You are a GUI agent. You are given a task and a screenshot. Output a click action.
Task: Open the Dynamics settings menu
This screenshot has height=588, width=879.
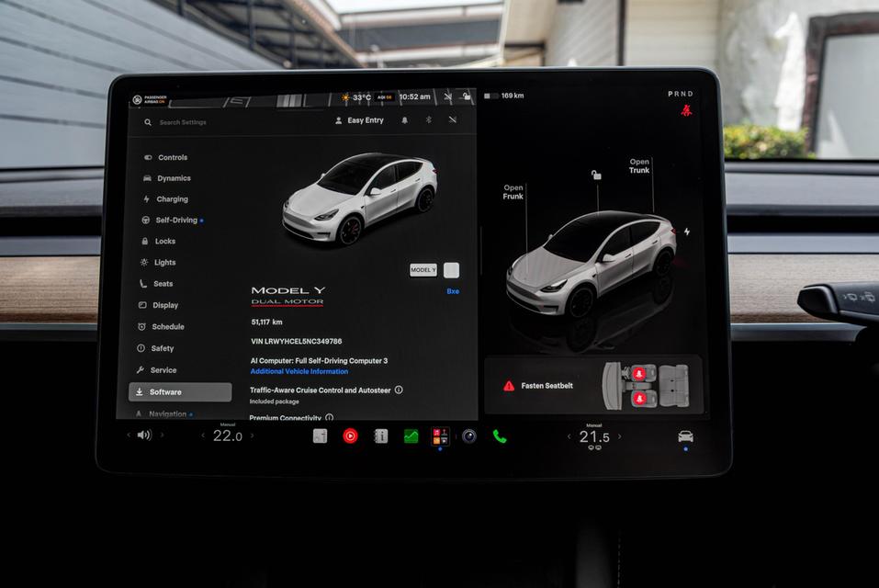click(167, 178)
